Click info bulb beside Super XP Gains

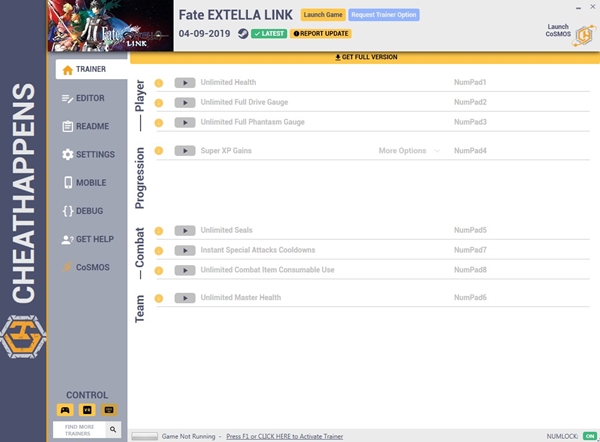(x=158, y=151)
